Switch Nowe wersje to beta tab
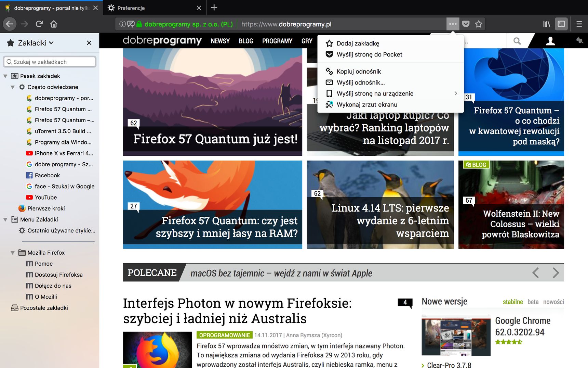This screenshot has width=588, height=368. (533, 302)
